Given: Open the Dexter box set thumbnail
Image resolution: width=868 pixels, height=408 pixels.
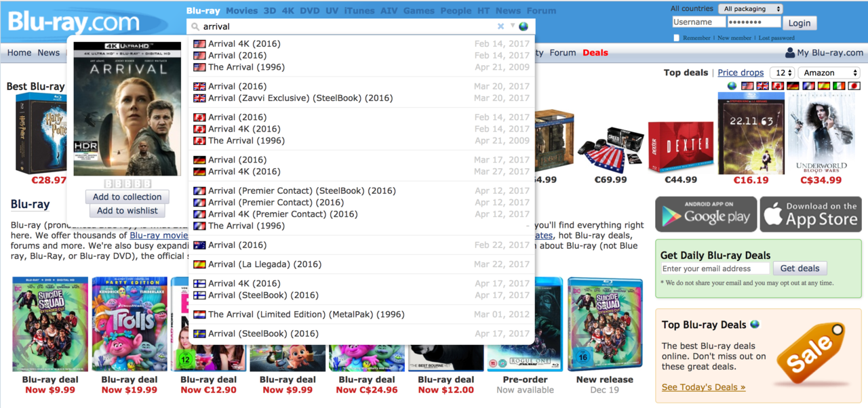Looking at the screenshot, I should (x=681, y=147).
